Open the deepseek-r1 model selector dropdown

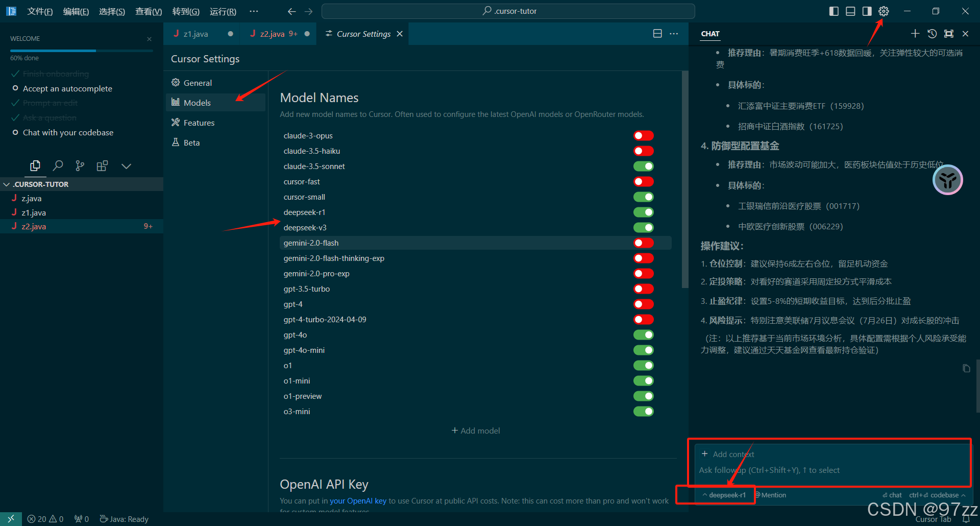coord(724,495)
